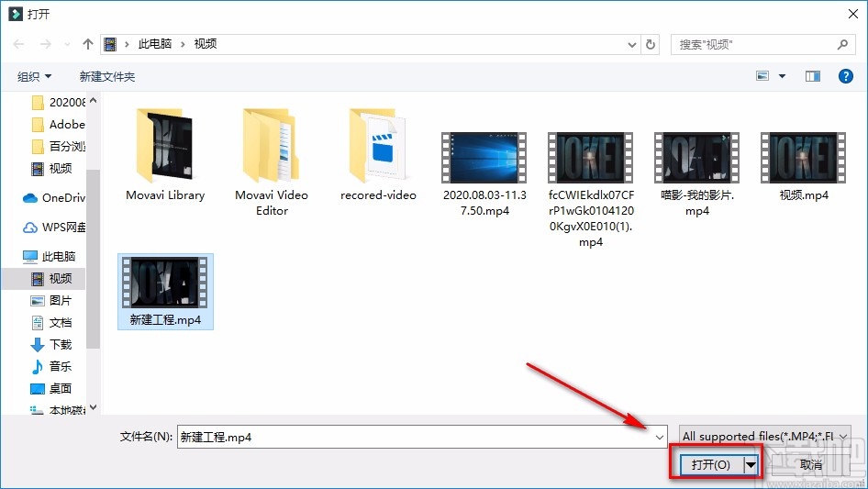868x489 pixels.
Task: Click 新建文件夹 button
Action: 107,76
